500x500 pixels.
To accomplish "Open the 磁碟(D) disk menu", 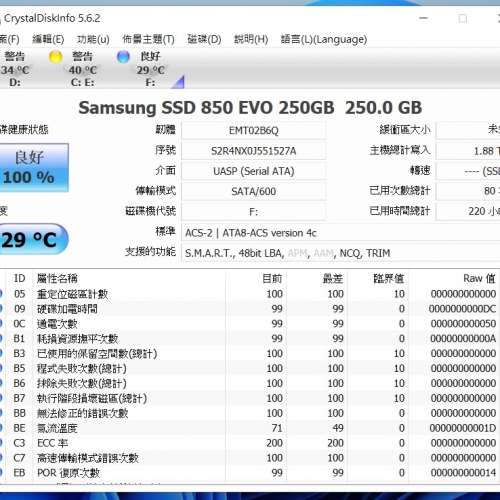I will pos(204,39).
